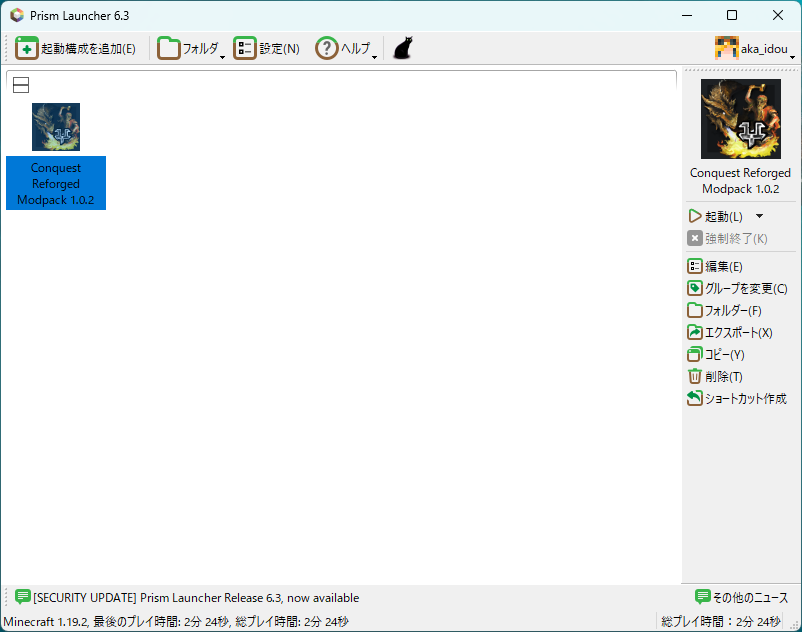Click the Conquest Reforged Modpack 1.0.2 instance label
This screenshot has width=802, height=632.
(56, 184)
